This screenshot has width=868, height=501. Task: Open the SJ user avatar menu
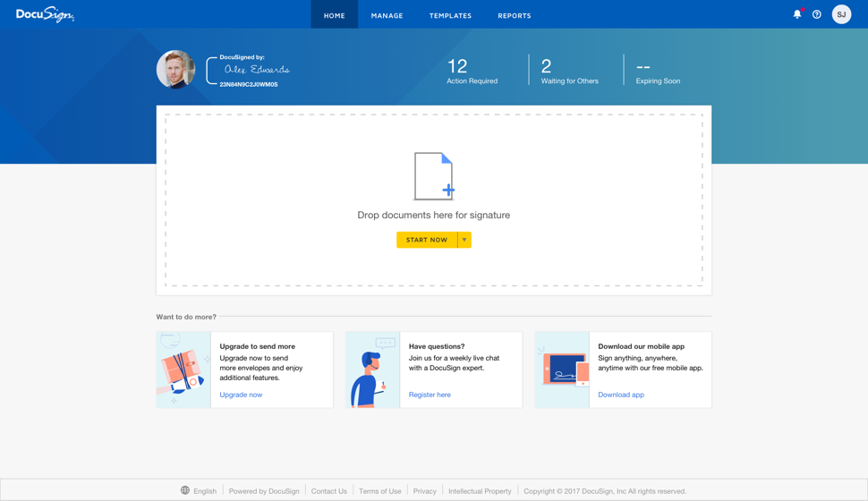click(x=841, y=14)
